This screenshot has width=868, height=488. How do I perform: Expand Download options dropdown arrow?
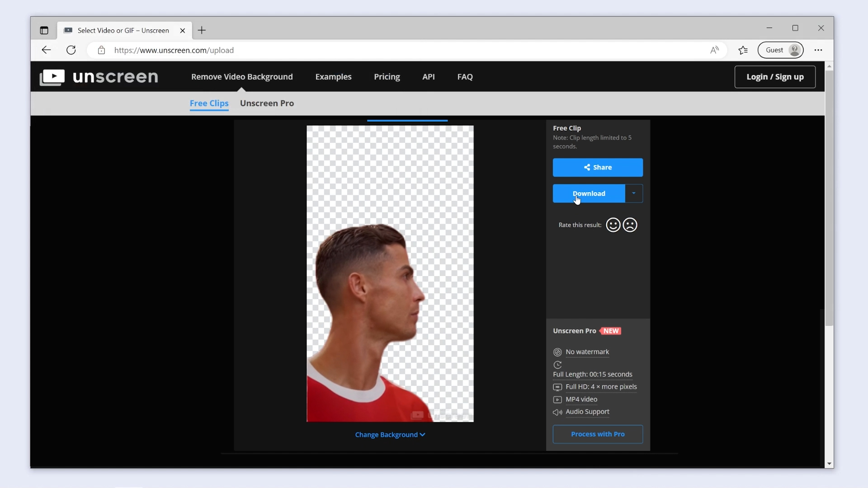634,193
